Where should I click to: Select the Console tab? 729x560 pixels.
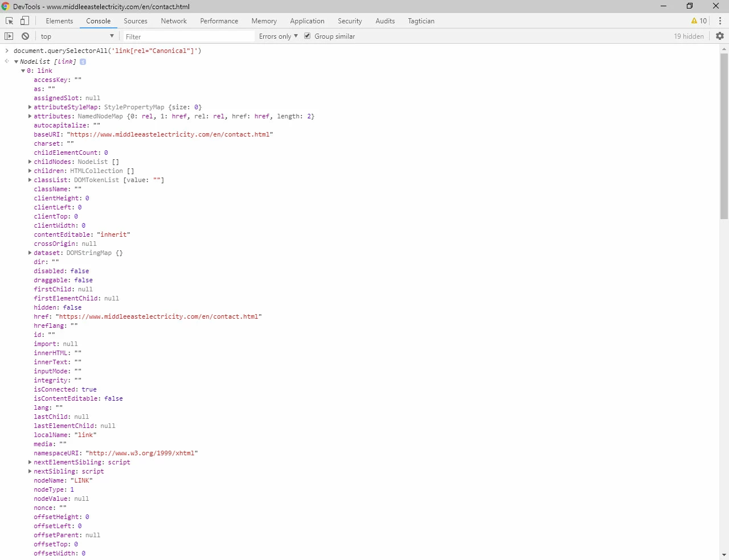(x=99, y=21)
